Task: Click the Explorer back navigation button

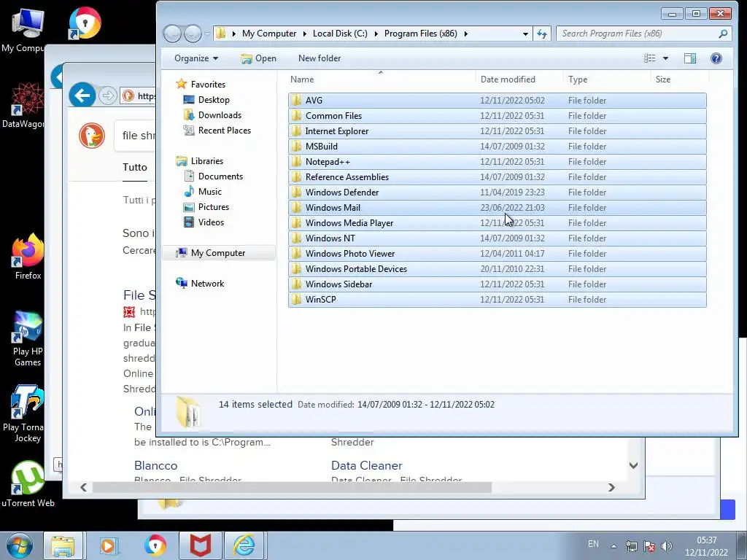Action: point(172,34)
